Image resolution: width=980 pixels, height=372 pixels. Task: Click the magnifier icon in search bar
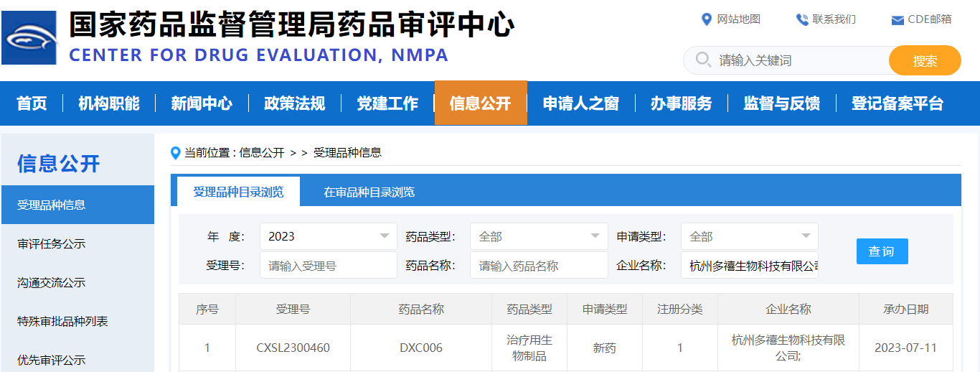click(x=704, y=60)
